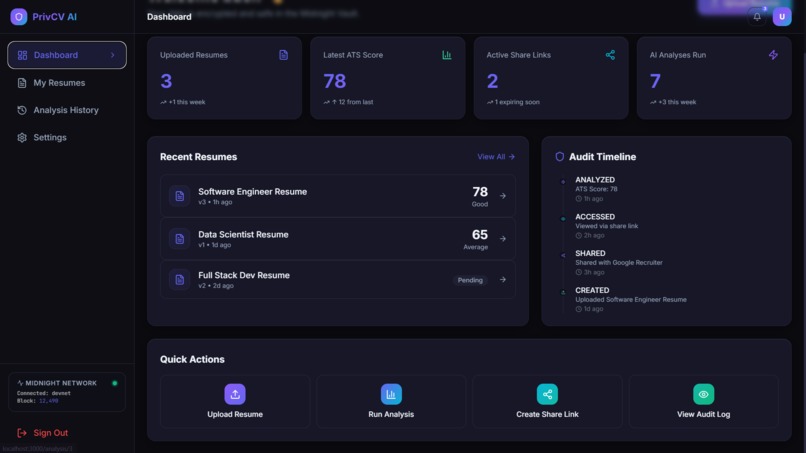Open the notifications bell
The height and width of the screenshot is (453, 806).
point(757,16)
